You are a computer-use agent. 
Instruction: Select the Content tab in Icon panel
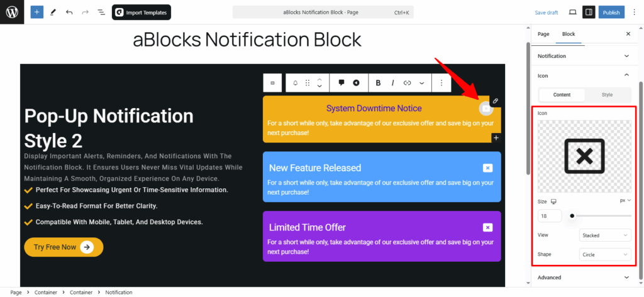pos(562,95)
